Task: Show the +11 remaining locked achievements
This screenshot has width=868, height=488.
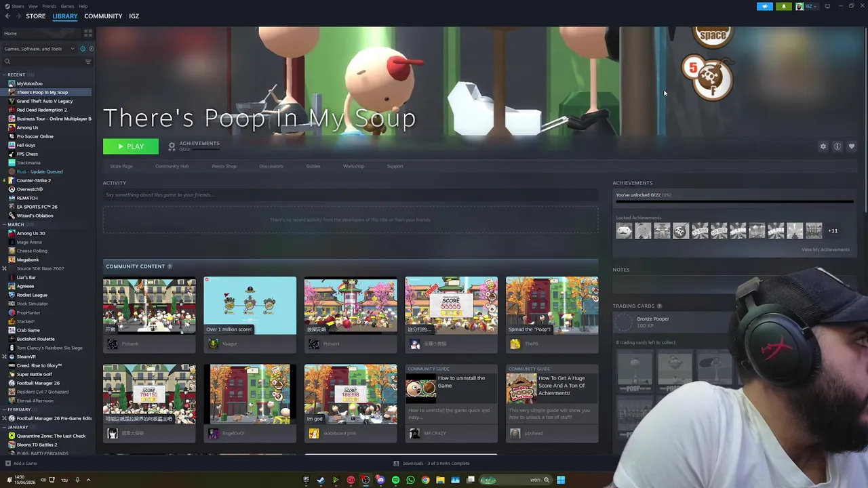Action: [x=833, y=231]
